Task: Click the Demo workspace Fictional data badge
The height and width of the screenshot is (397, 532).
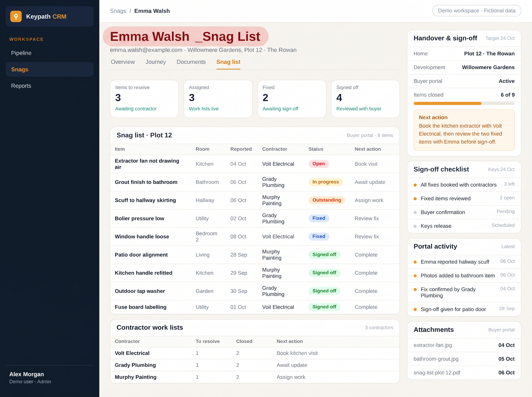Action: [476, 11]
